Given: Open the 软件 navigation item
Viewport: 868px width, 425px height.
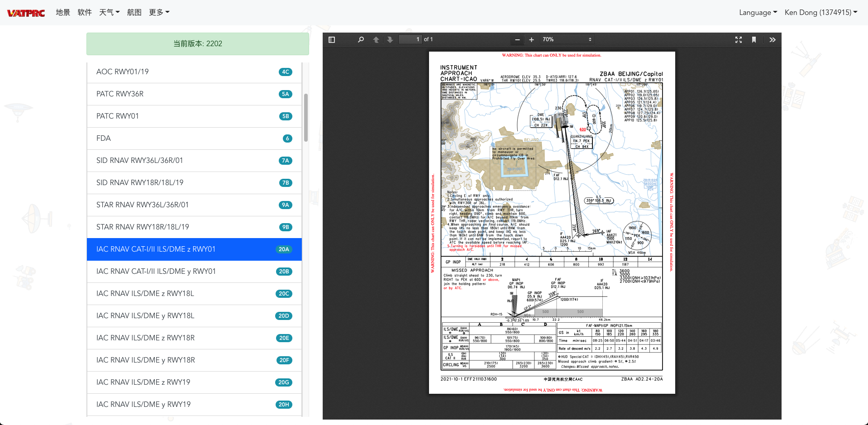Looking at the screenshot, I should click(85, 12).
